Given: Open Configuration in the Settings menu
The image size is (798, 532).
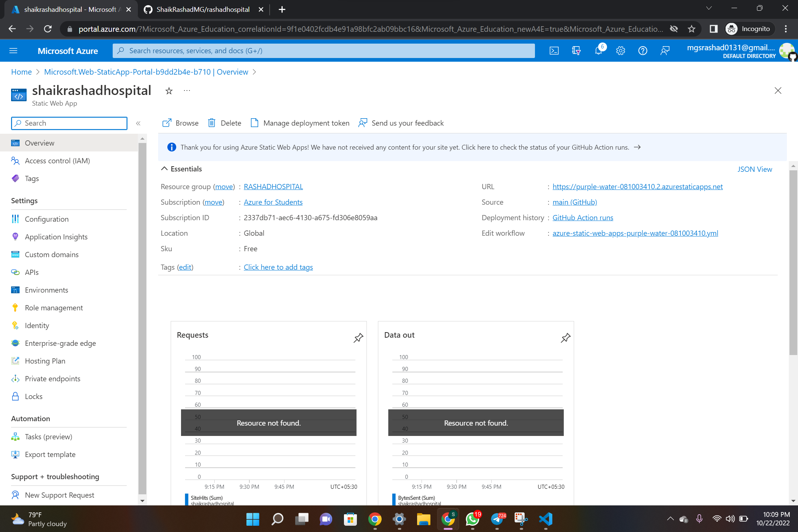Looking at the screenshot, I should pyautogui.click(x=47, y=219).
